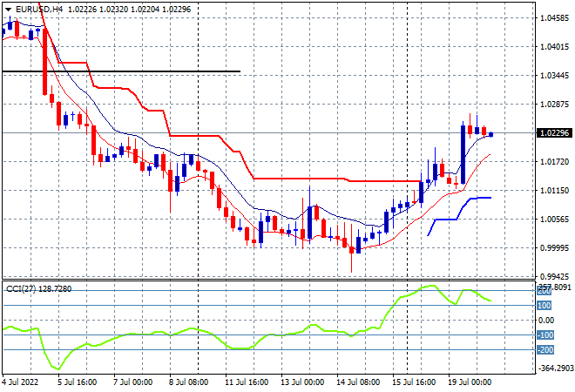Select the low value 1.02204 in header
Screen dimensions: 575x392
(x=145, y=10)
